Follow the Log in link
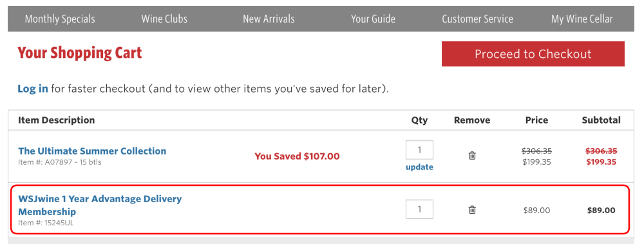 [33, 89]
